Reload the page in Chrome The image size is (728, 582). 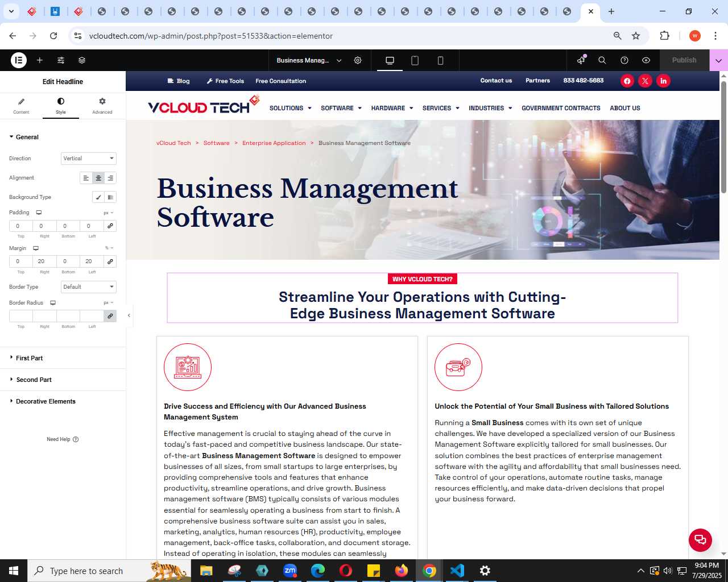(x=53, y=36)
